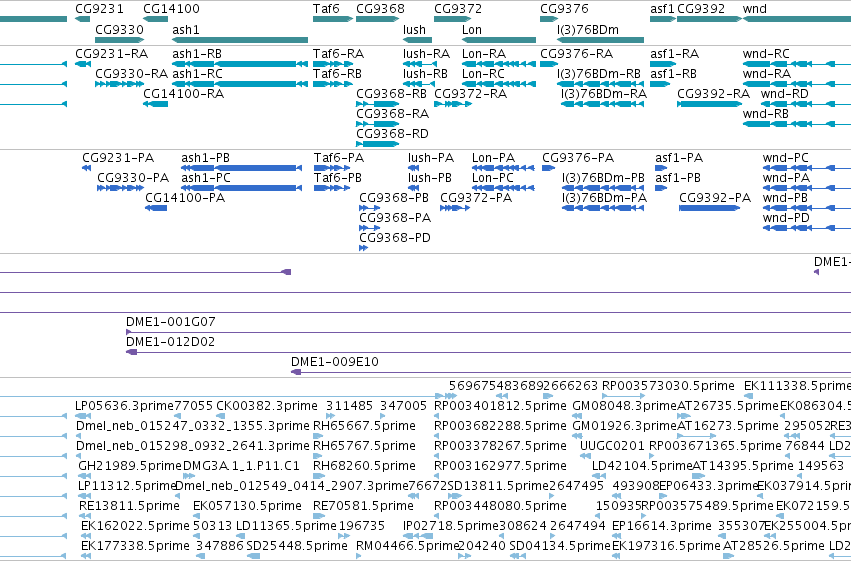Click the Taf6-RA transcript label

(x=338, y=54)
